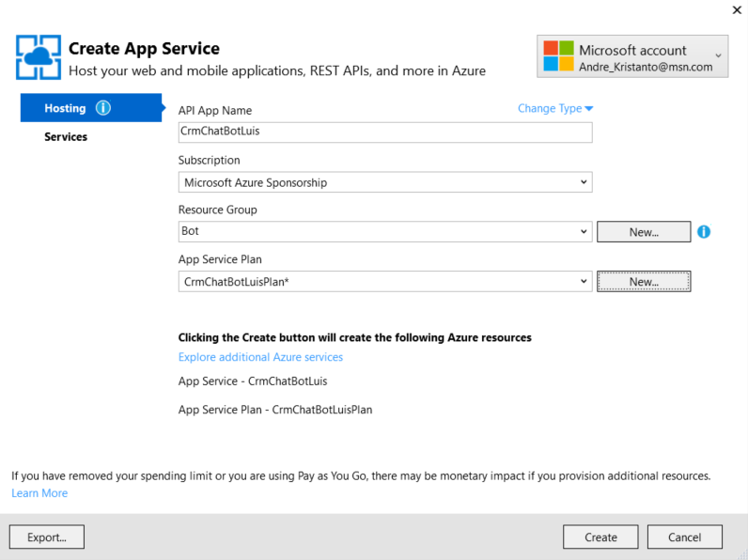Click New button for Resource Group
The width and height of the screenshot is (748, 560).
tap(644, 232)
